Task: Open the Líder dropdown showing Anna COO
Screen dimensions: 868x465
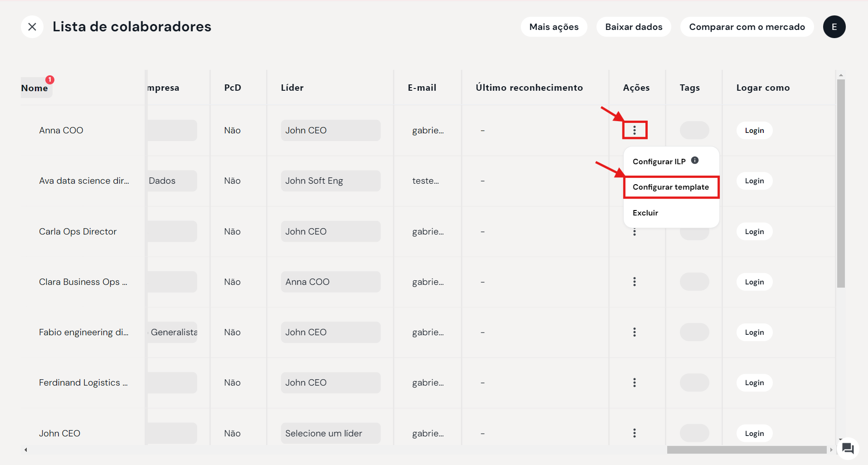Action: pyautogui.click(x=330, y=282)
